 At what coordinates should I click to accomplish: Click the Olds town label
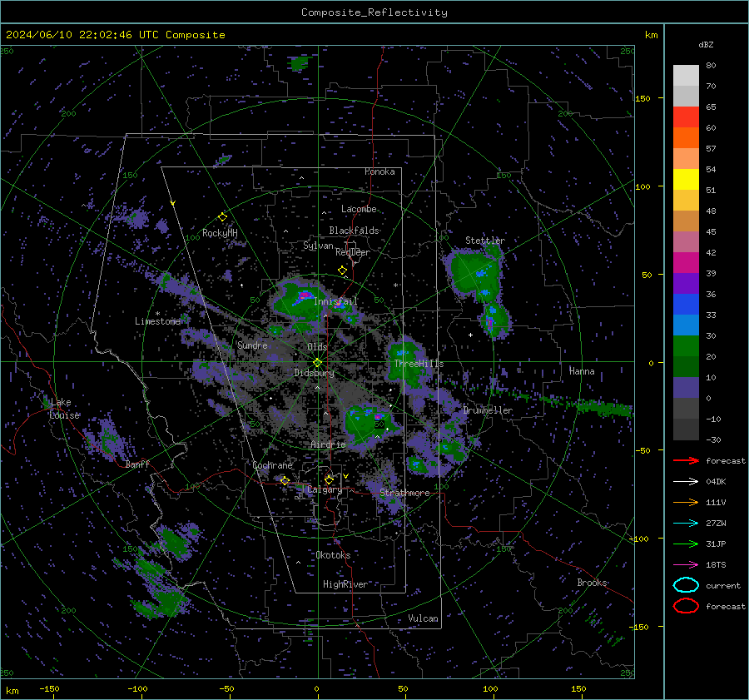pos(317,346)
